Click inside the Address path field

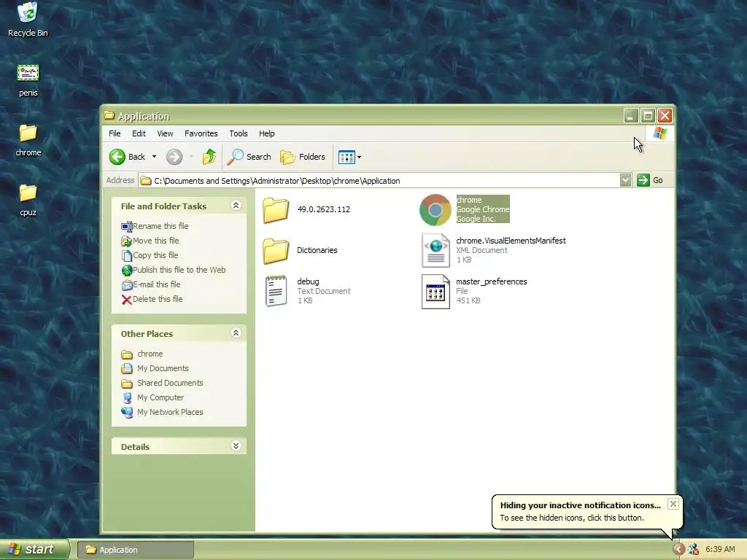coord(379,181)
